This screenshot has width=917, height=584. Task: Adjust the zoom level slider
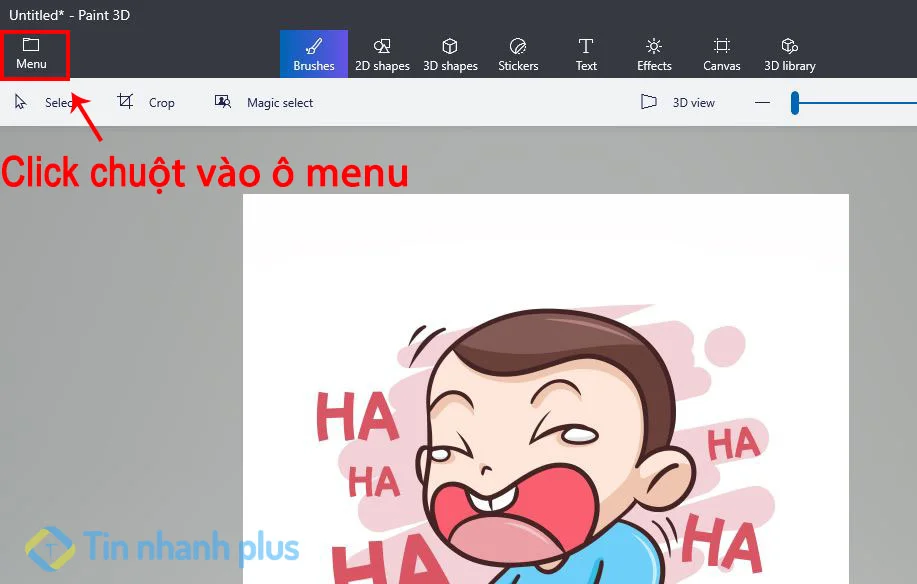tap(795, 101)
